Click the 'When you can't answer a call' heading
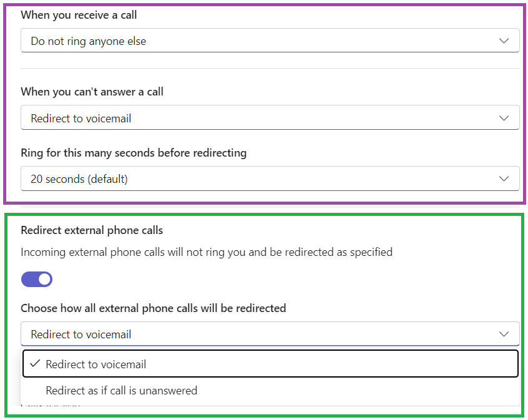This screenshot has width=528, height=420. pyautogui.click(x=92, y=92)
